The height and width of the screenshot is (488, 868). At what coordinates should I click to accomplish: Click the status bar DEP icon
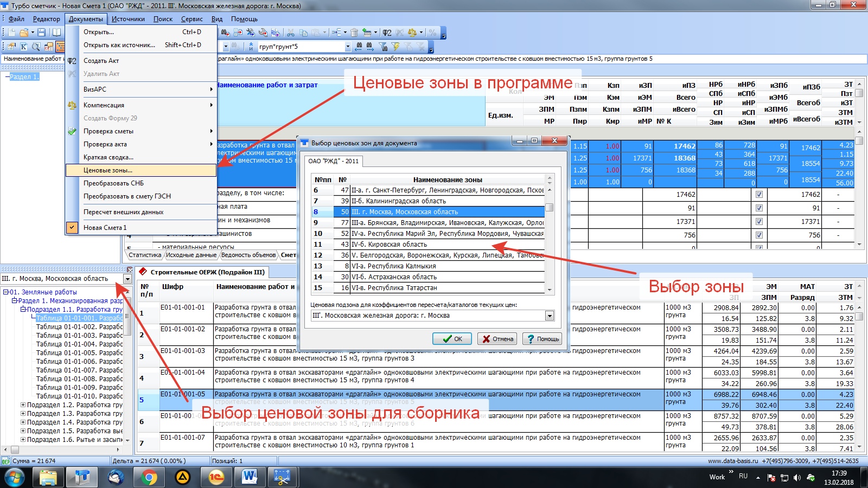[x=5, y=461]
